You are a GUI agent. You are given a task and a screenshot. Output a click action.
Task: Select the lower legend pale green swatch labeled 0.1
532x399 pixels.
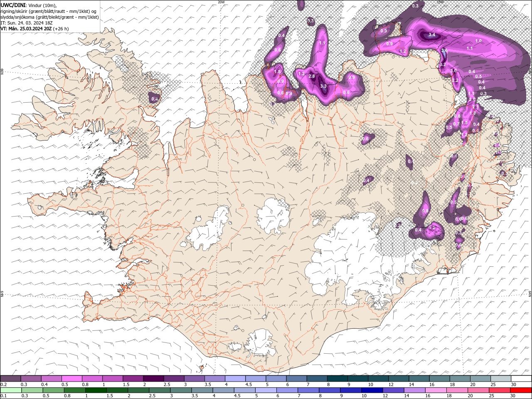click(11, 390)
